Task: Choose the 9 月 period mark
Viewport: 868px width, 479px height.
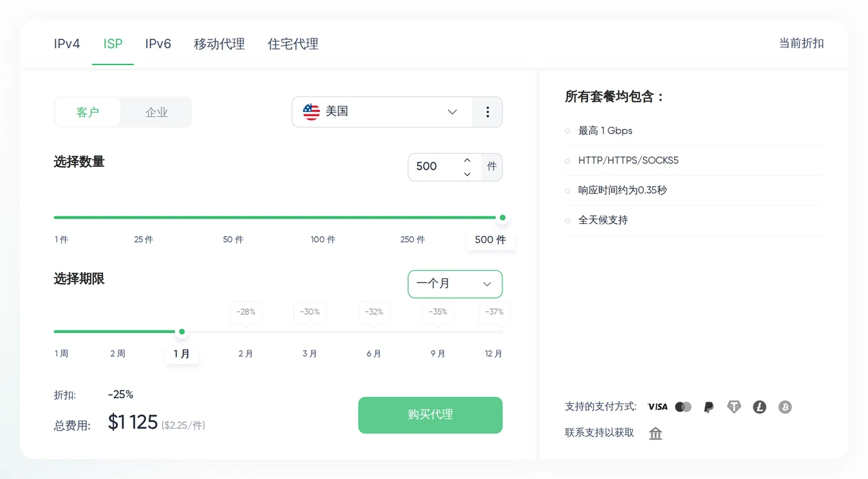Action: coord(438,353)
